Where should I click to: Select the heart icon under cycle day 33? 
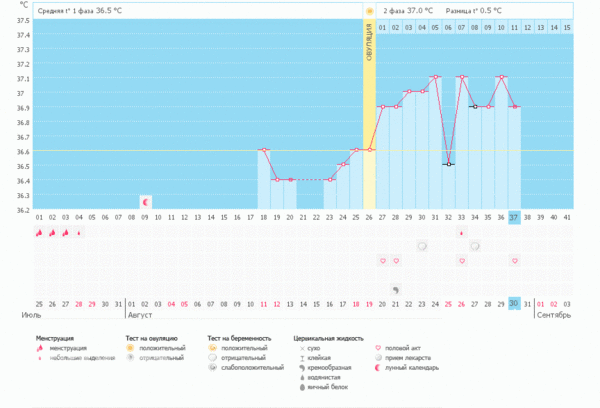pyautogui.click(x=462, y=260)
